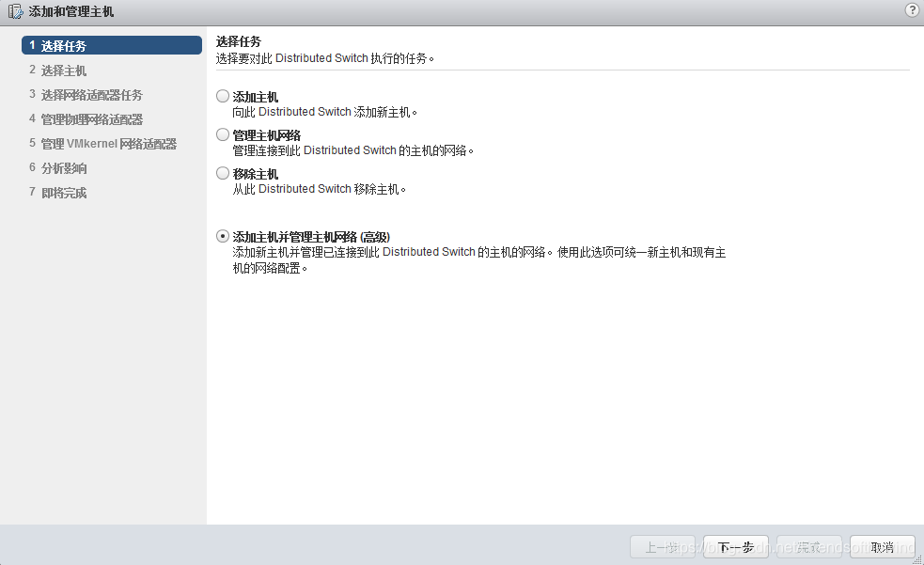The width and height of the screenshot is (924, 565).
Task: Select the 添加主机 radio option
Action: coord(223,96)
